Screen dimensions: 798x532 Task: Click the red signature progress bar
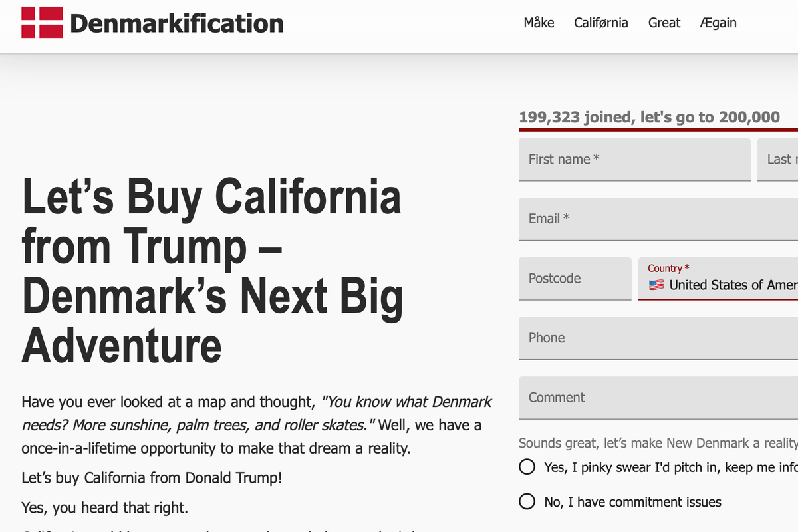tap(658, 130)
